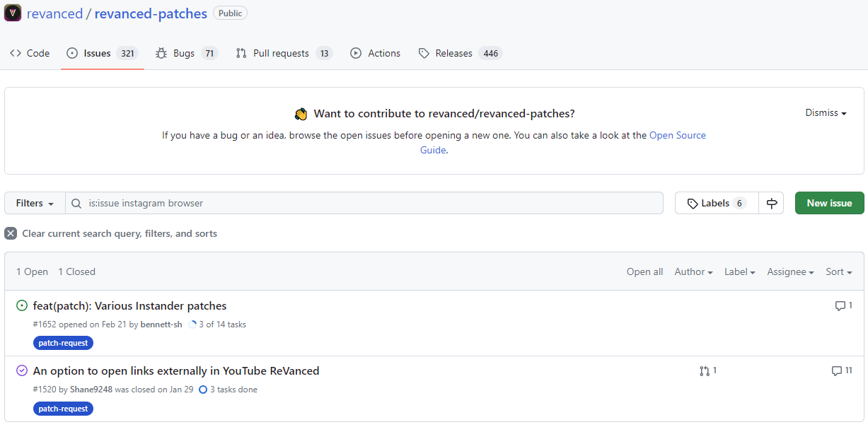Click '3 of 14 tasks' text
Screen dimensions: 868x427
222,324
